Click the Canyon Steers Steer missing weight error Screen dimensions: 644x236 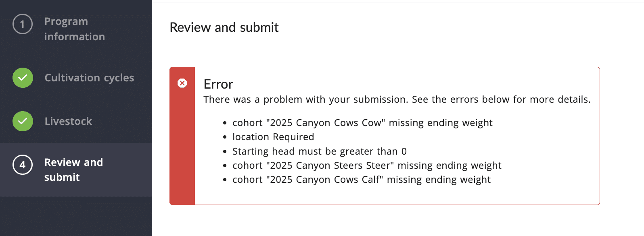click(367, 166)
